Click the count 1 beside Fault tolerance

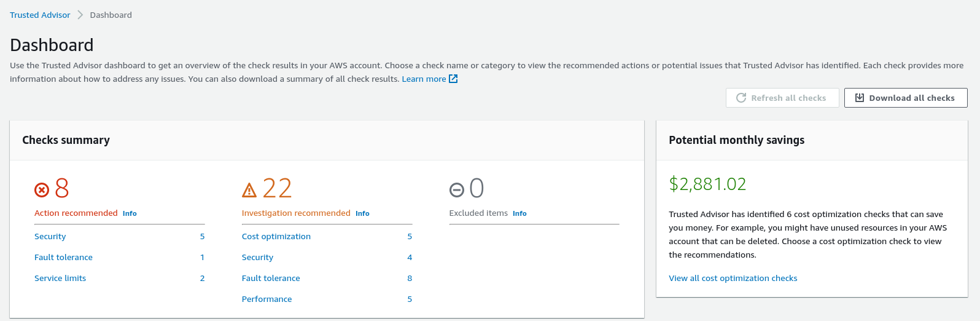[202, 257]
